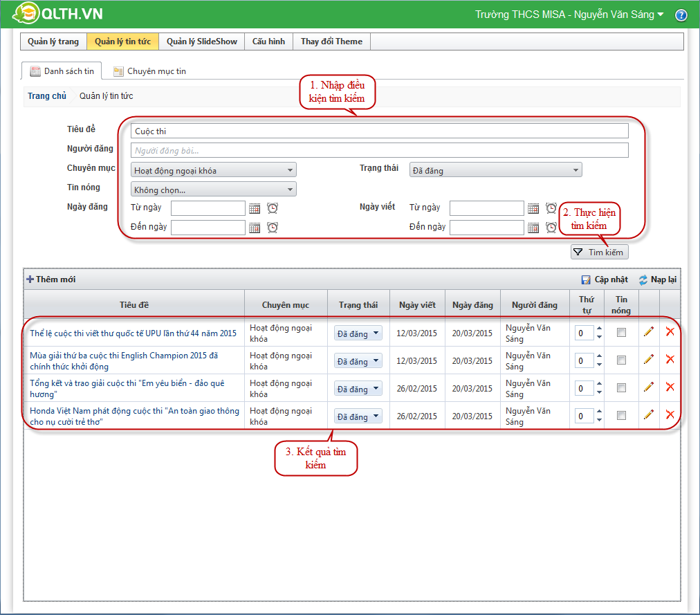Open calendar picker for Ngày đăng Từ ngày
The height and width of the screenshot is (615, 700).
click(255, 208)
